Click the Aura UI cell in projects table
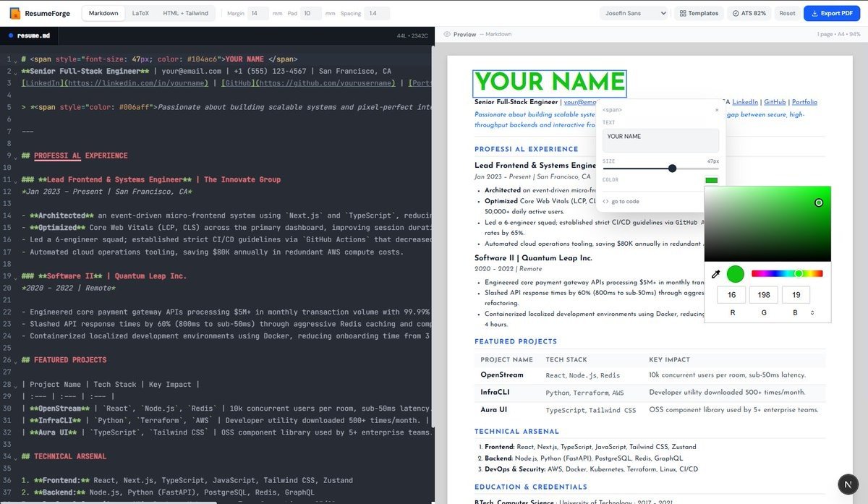Image resolution: width=868 pixels, height=504 pixels. [494, 410]
